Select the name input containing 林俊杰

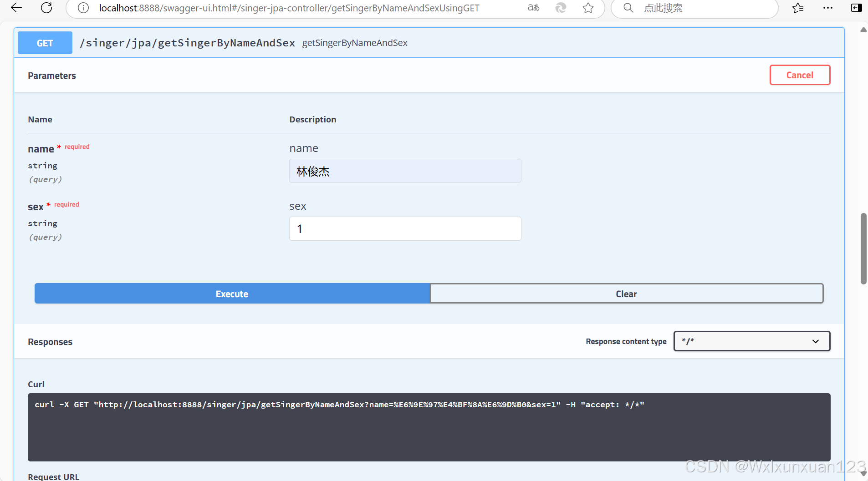pos(404,171)
